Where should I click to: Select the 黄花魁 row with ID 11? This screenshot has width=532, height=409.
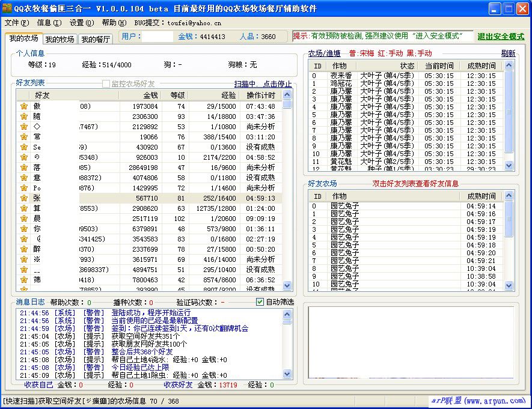point(406,162)
